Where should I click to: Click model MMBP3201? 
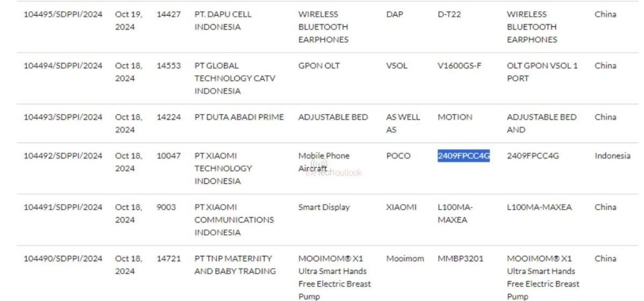coord(460,258)
